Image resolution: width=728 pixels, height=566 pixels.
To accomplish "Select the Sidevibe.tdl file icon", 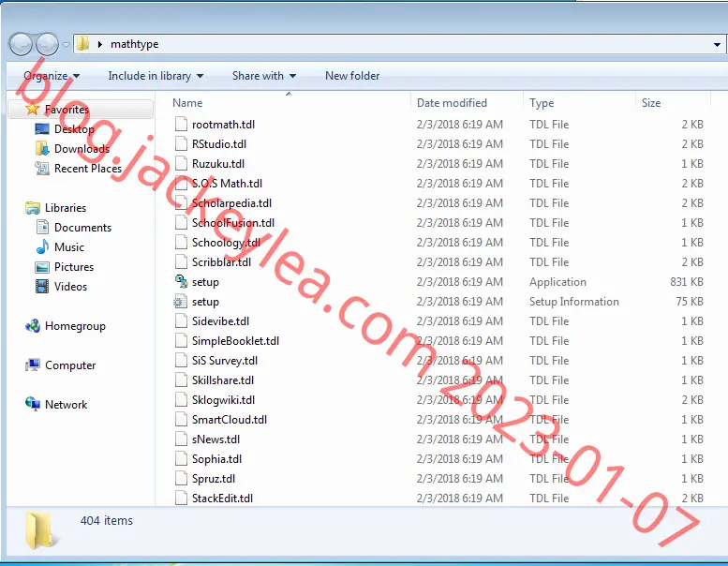I will coord(181,321).
